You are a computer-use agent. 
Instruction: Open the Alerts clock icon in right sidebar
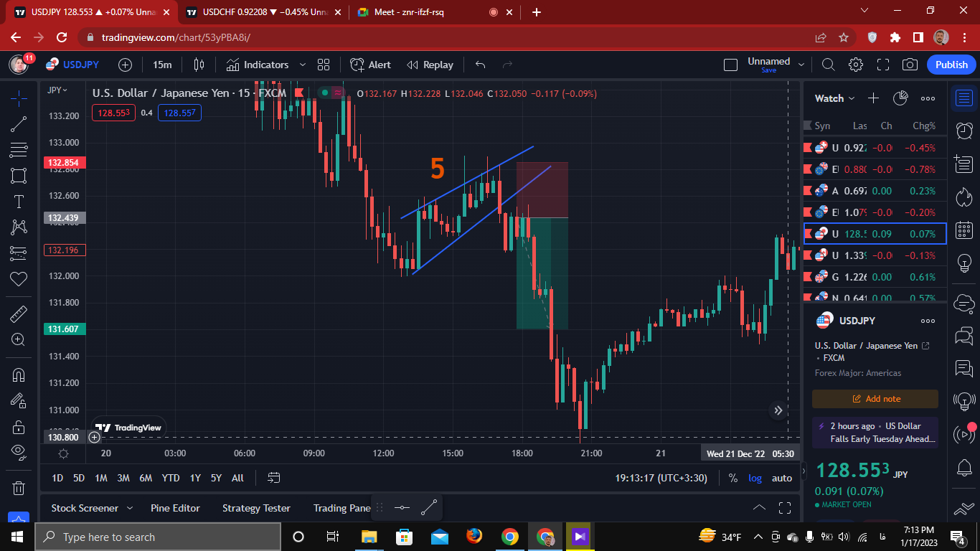click(964, 130)
